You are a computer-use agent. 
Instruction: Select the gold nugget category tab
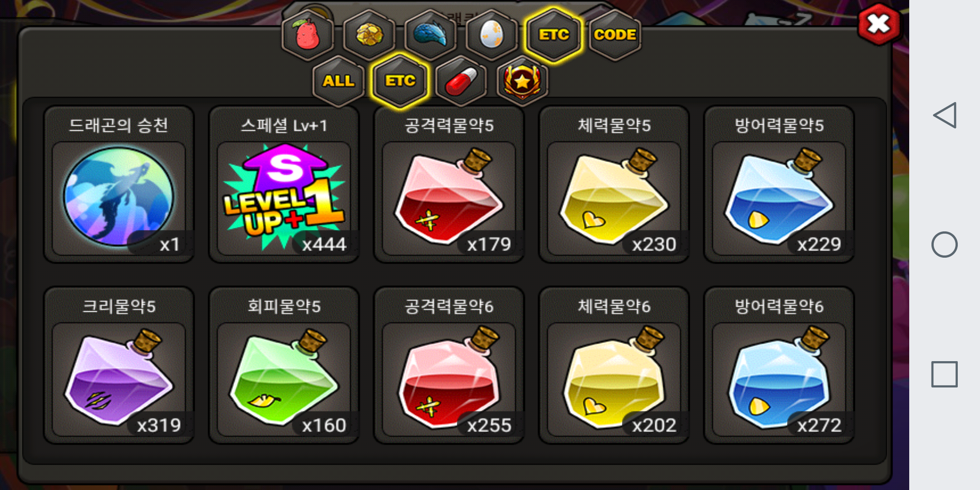point(369,34)
